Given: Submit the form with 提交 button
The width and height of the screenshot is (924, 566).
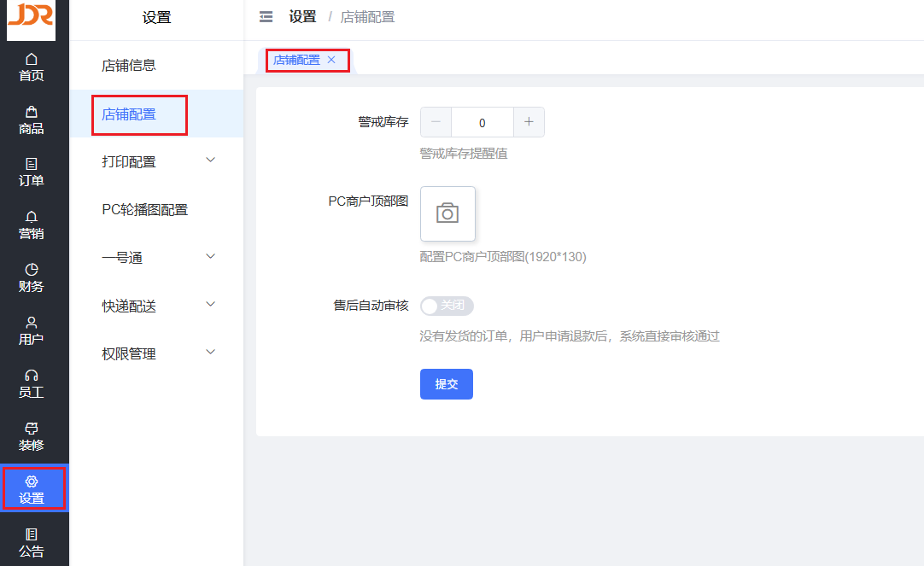Looking at the screenshot, I should pyautogui.click(x=446, y=384).
